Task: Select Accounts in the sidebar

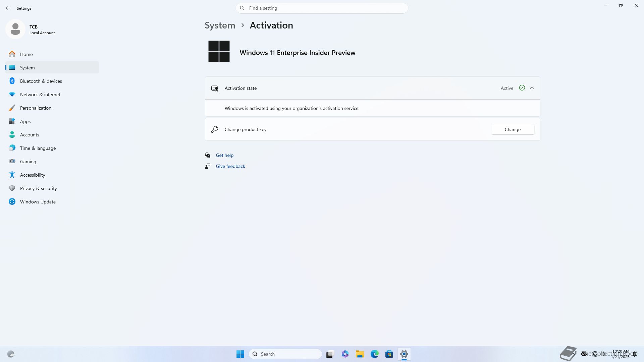Action: click(30, 135)
